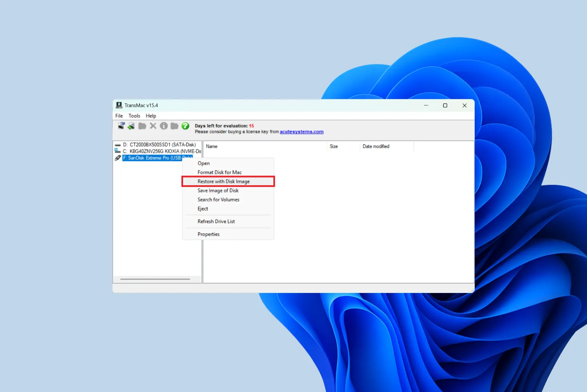Open the File menu
Screen dimensions: 587x392
tap(119, 116)
